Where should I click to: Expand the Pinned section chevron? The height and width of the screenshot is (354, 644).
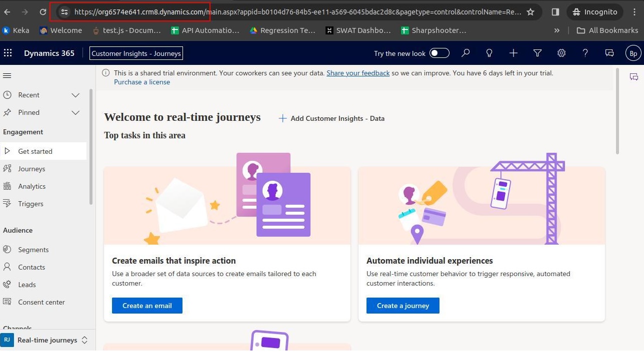[x=75, y=112]
